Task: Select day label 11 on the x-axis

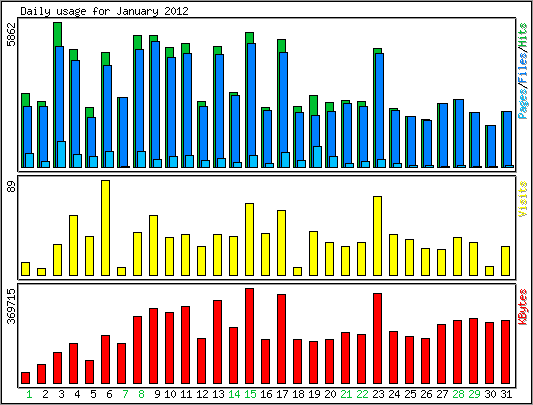Action: point(186,394)
